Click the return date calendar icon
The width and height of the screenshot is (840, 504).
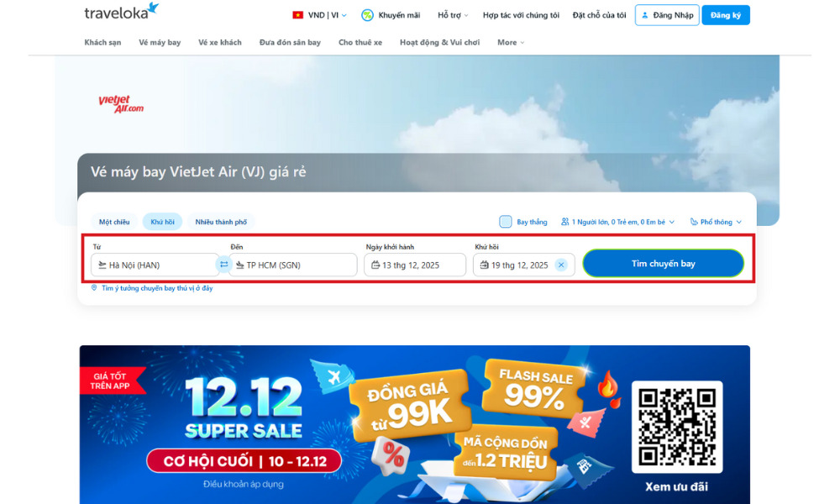coord(484,264)
